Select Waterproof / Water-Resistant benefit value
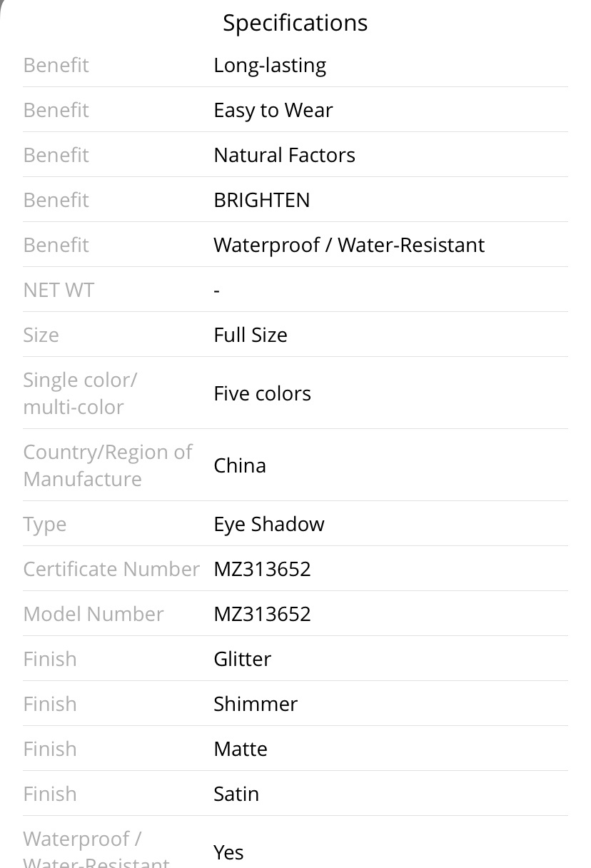 pyautogui.click(x=349, y=245)
